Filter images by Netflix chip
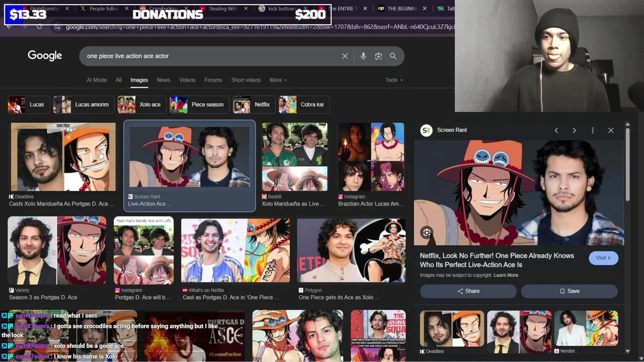The image size is (644, 362). (254, 105)
